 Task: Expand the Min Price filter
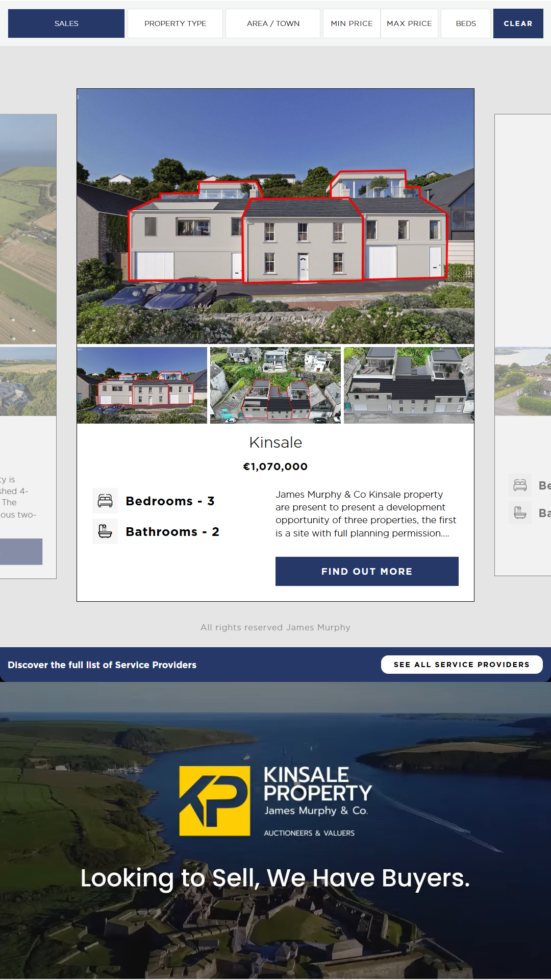click(352, 23)
